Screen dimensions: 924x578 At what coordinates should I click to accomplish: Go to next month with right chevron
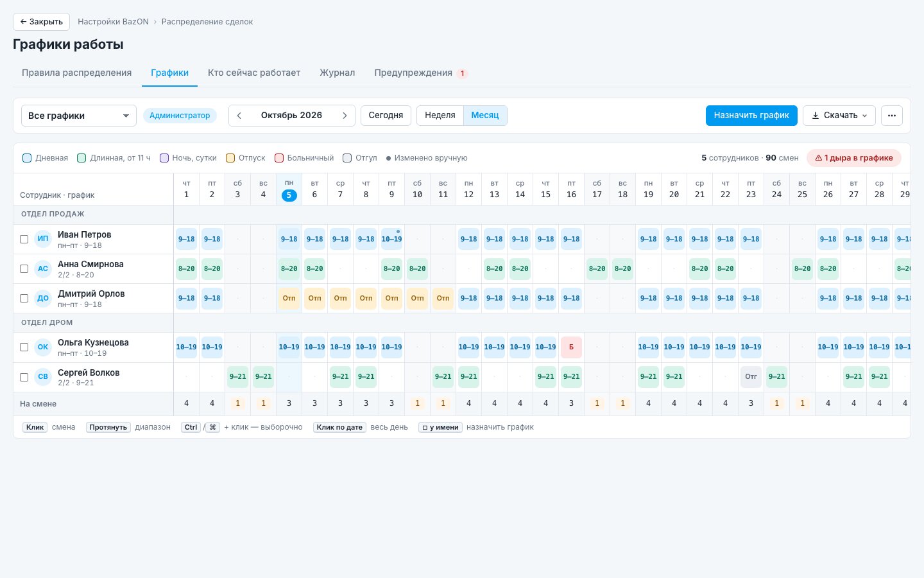pos(345,116)
